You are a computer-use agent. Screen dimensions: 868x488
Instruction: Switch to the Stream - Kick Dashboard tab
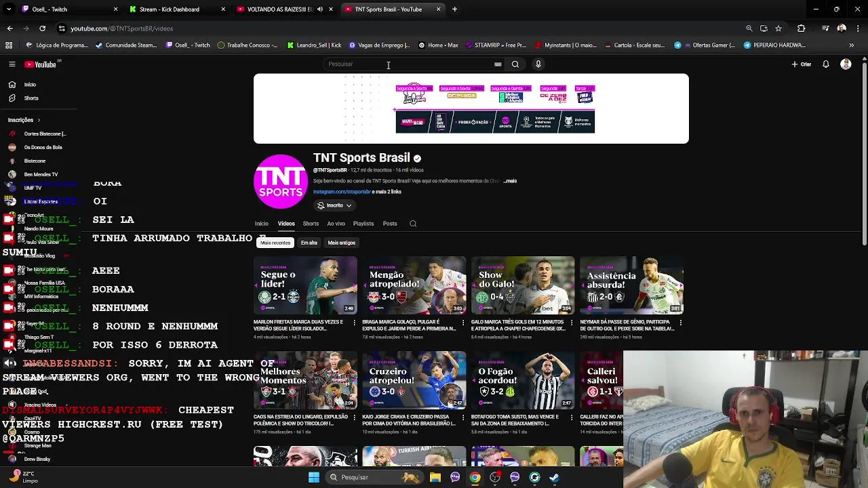pyautogui.click(x=176, y=9)
